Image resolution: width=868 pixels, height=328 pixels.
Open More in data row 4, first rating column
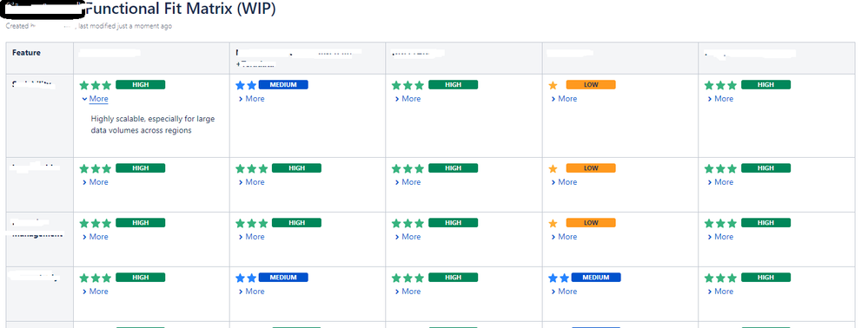pos(95,292)
